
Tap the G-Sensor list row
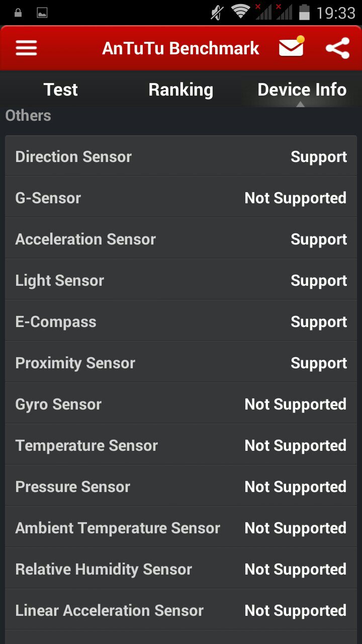pos(181,198)
